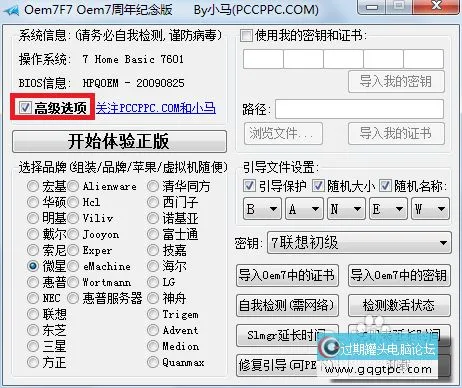
Task: Select the 西门子 radio button
Action: click(x=153, y=202)
